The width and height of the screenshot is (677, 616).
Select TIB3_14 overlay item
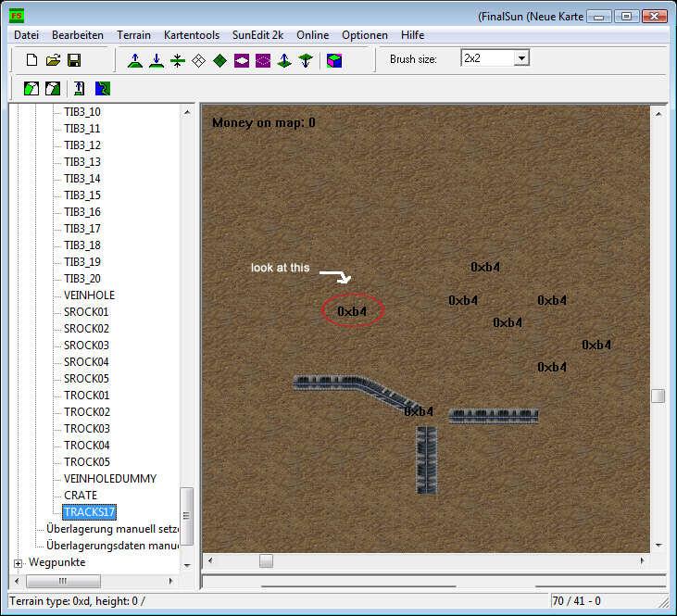82,179
